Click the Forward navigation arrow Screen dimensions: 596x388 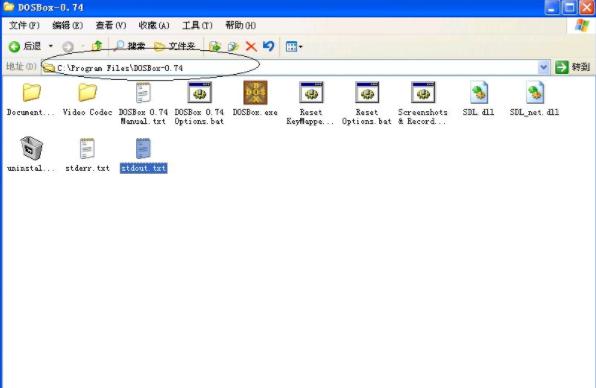(x=68, y=47)
